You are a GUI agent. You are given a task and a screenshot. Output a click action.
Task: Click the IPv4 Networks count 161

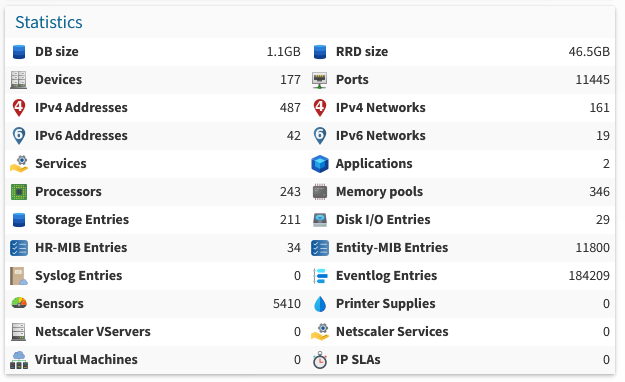coord(599,108)
